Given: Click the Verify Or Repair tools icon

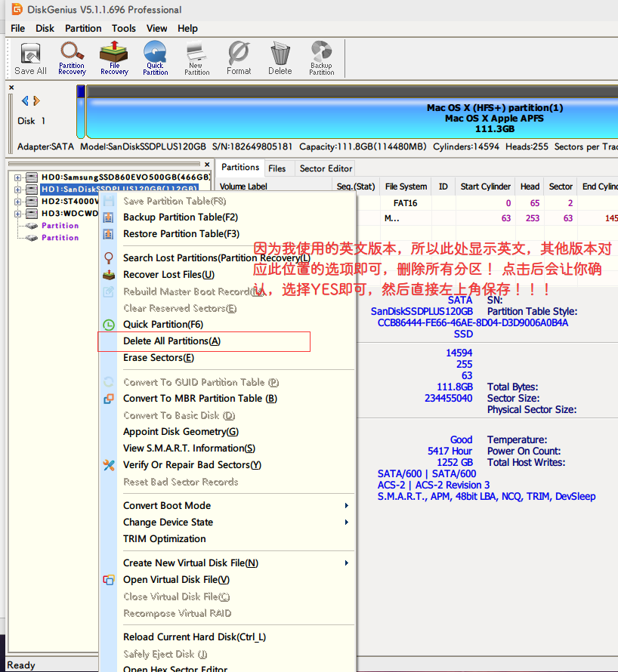Looking at the screenshot, I should click(x=109, y=465).
